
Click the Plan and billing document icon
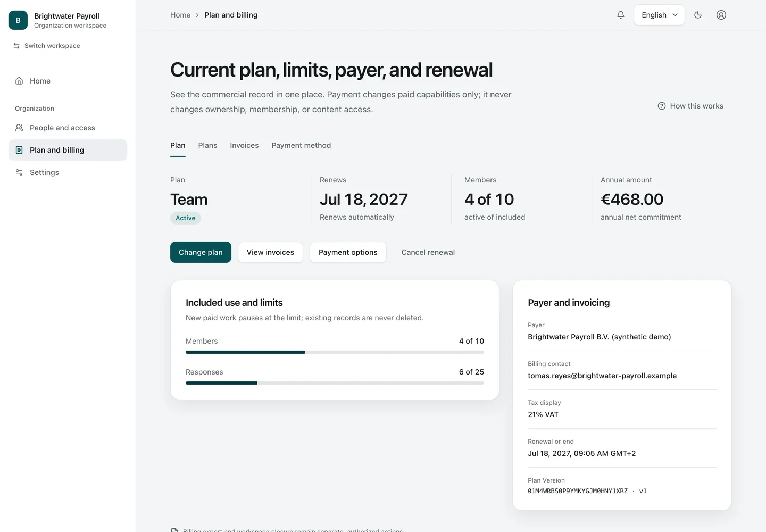point(19,150)
